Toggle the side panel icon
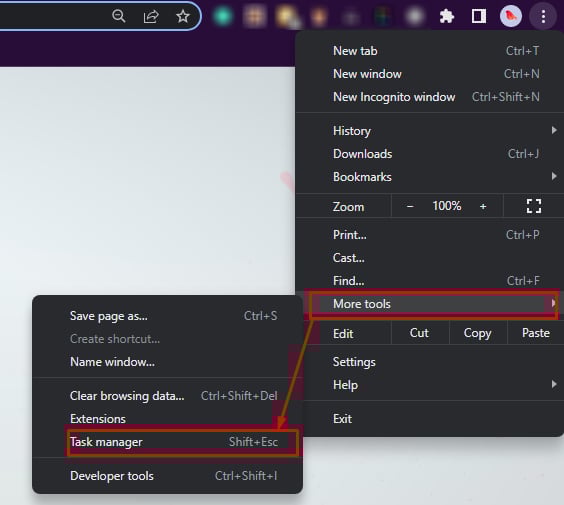The height and width of the screenshot is (505, 564). point(479,16)
